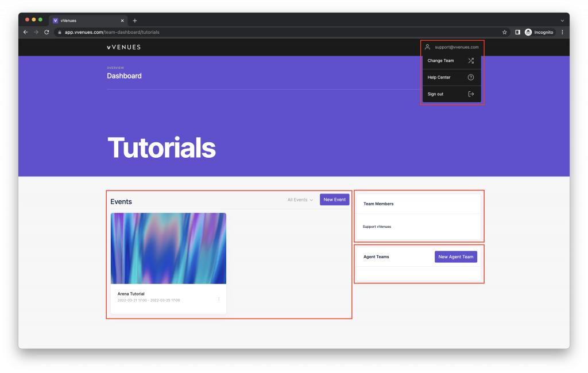Click the user profile icon beside the email
Image resolution: width=588 pixels, height=373 pixels.
tap(427, 47)
